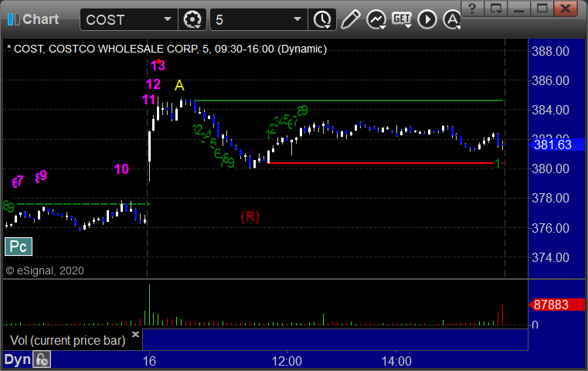Click the 386.00 price axis label
588x371 pixels.
pos(550,80)
